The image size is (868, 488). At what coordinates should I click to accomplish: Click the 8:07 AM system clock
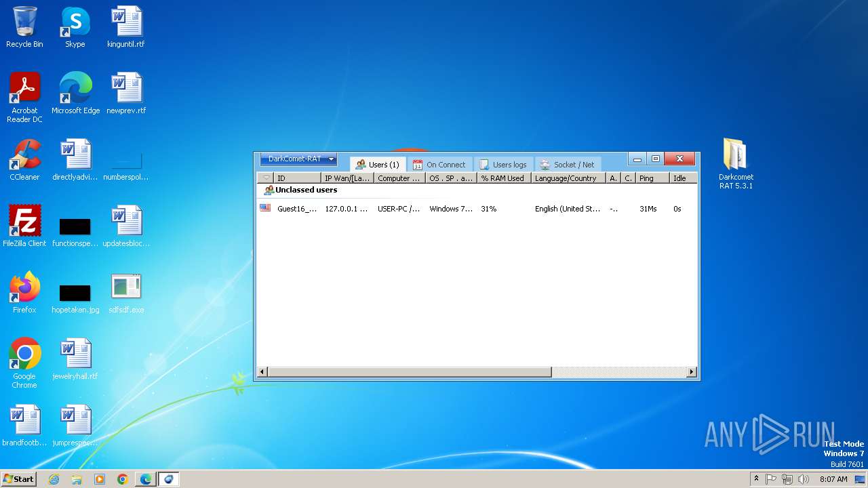coord(833,479)
